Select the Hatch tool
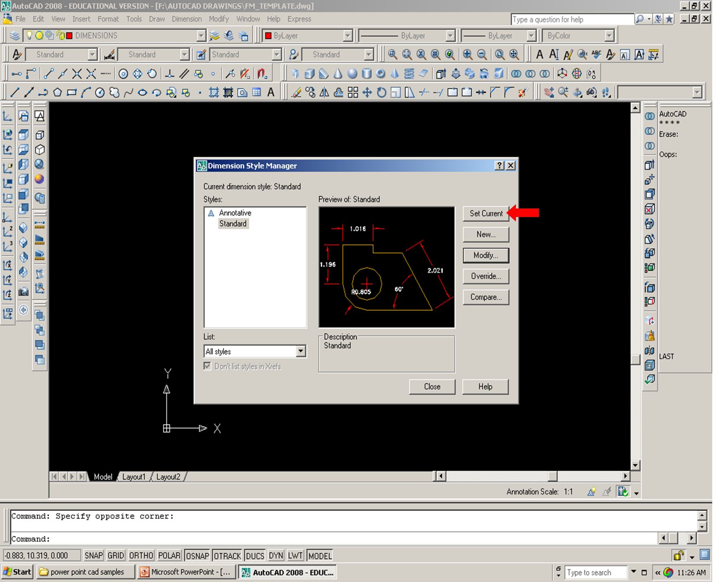The width and height of the screenshot is (728, 582). pyautogui.click(x=214, y=92)
